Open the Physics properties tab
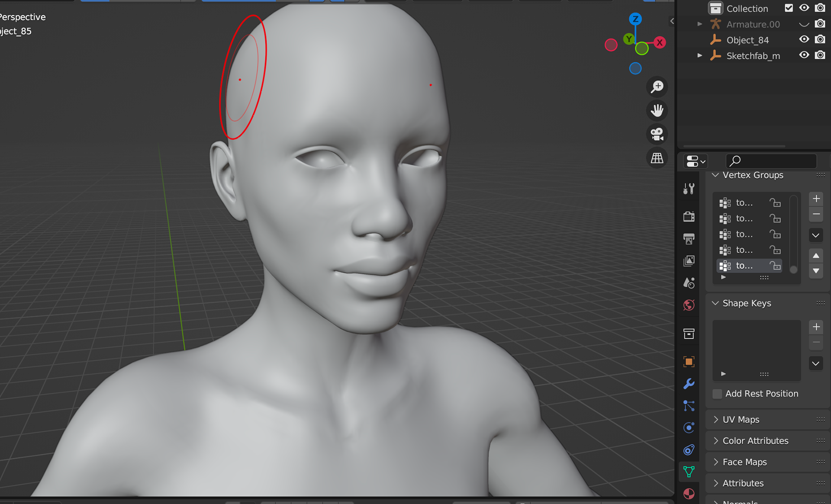 pyautogui.click(x=689, y=427)
